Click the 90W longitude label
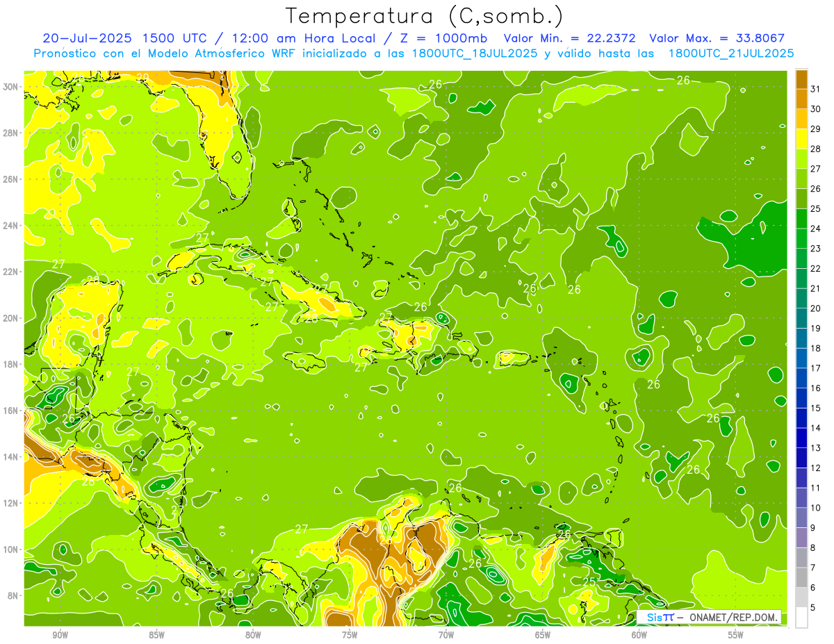 coord(60,635)
